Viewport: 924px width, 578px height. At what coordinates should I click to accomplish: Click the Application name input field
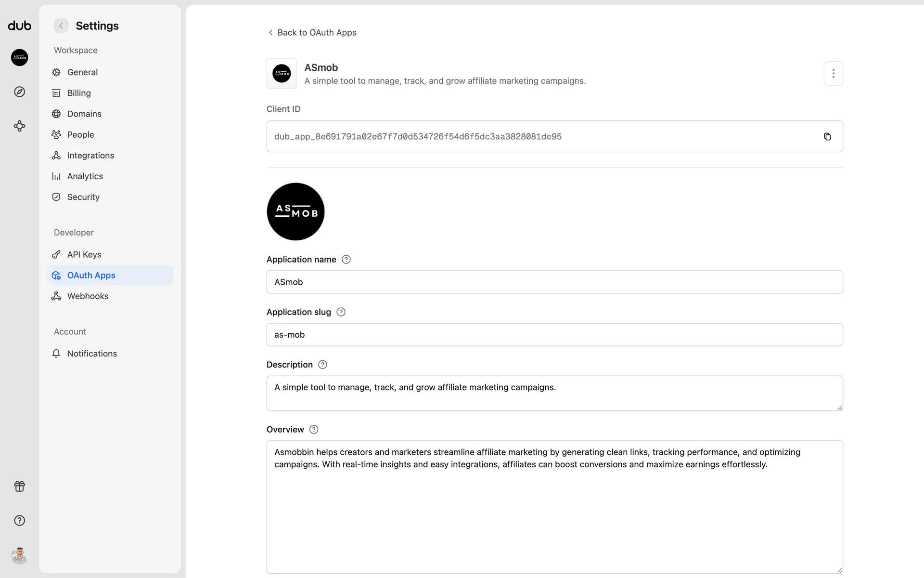tap(554, 282)
